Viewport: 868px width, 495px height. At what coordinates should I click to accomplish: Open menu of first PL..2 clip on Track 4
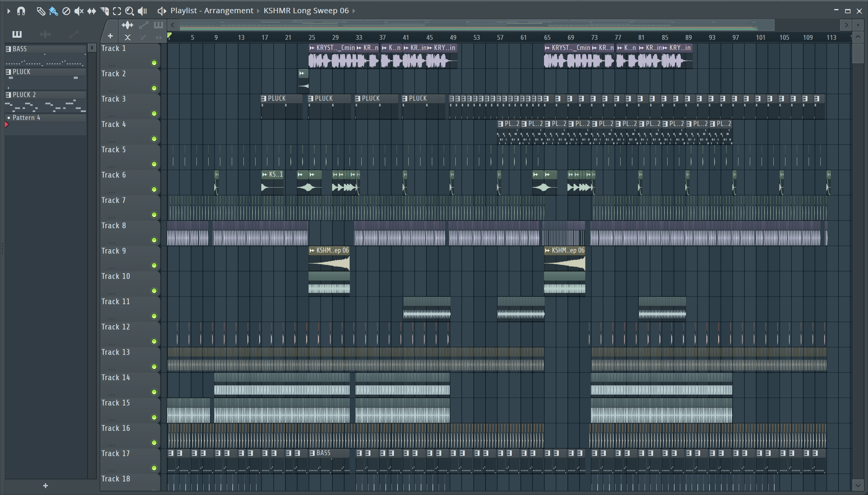(x=500, y=124)
